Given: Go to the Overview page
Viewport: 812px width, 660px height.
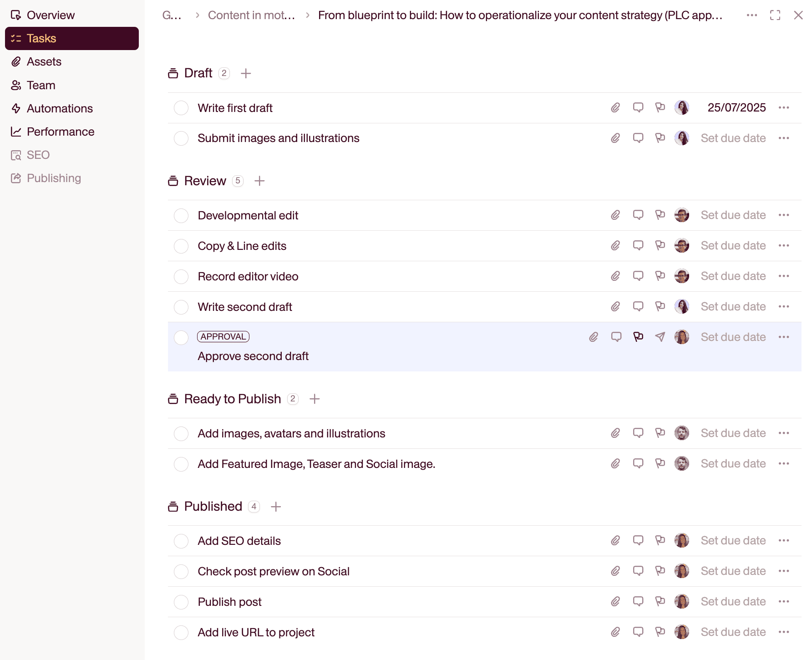Looking at the screenshot, I should click(51, 15).
